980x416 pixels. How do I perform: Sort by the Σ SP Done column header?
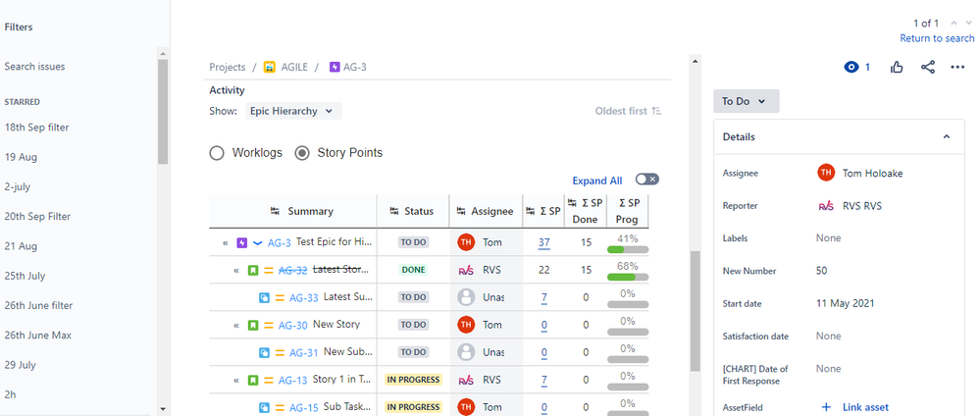pos(586,211)
